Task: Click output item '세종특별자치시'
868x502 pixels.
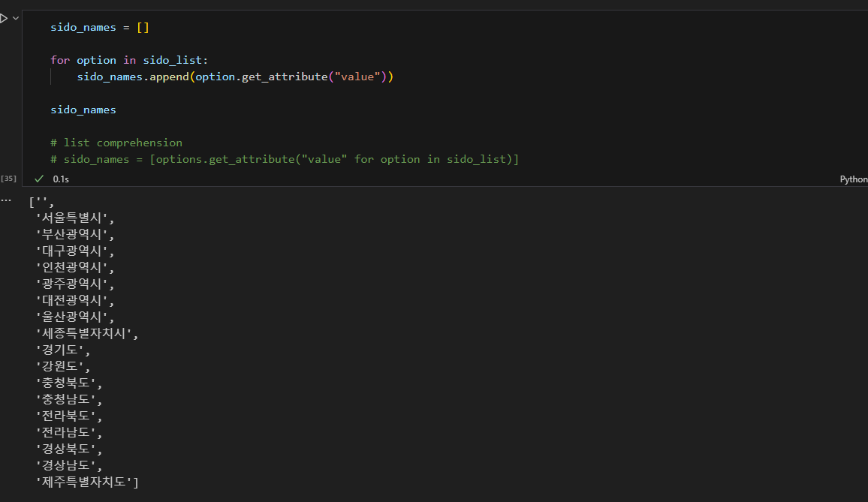Action: coord(87,334)
